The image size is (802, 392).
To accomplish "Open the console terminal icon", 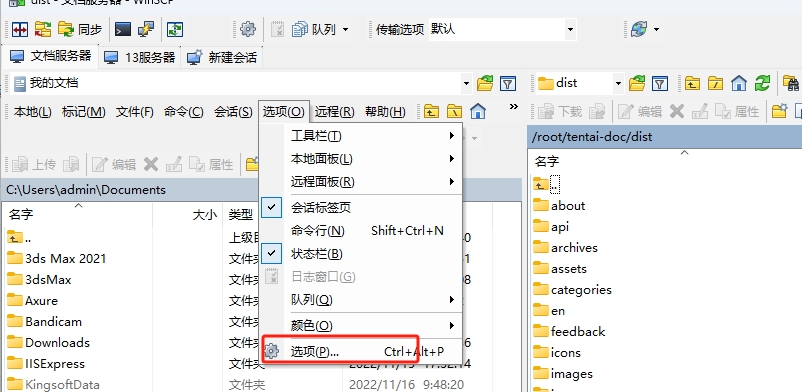I will [x=123, y=29].
